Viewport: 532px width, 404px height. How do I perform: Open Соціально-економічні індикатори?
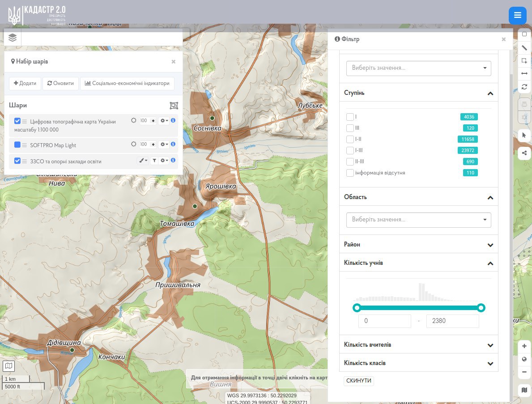[127, 84]
